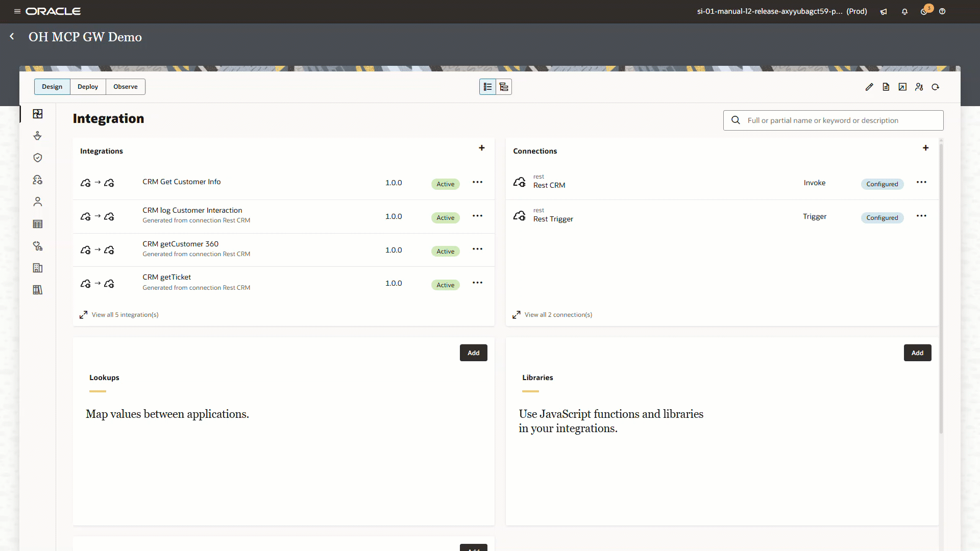The image size is (980, 551).
Task: Click Active status badge for CRM getTicket
Action: tap(446, 285)
